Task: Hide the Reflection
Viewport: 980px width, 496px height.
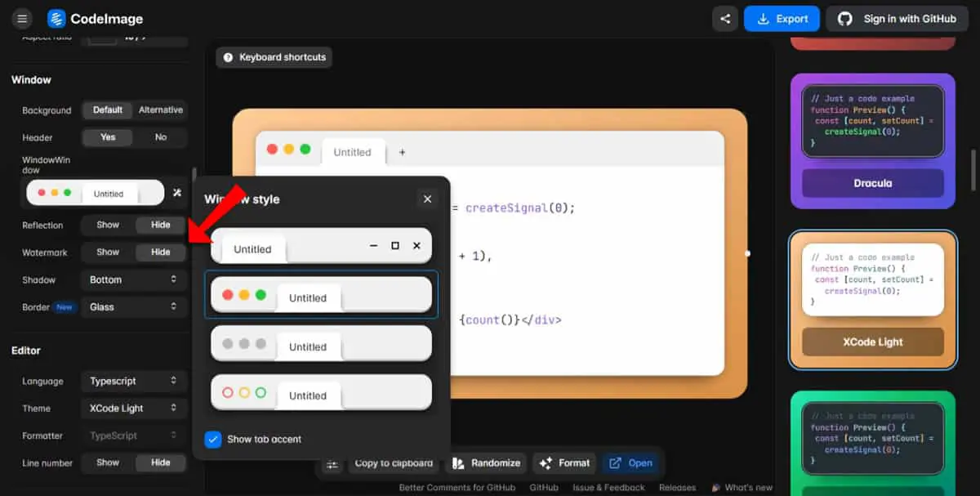Action: [161, 225]
